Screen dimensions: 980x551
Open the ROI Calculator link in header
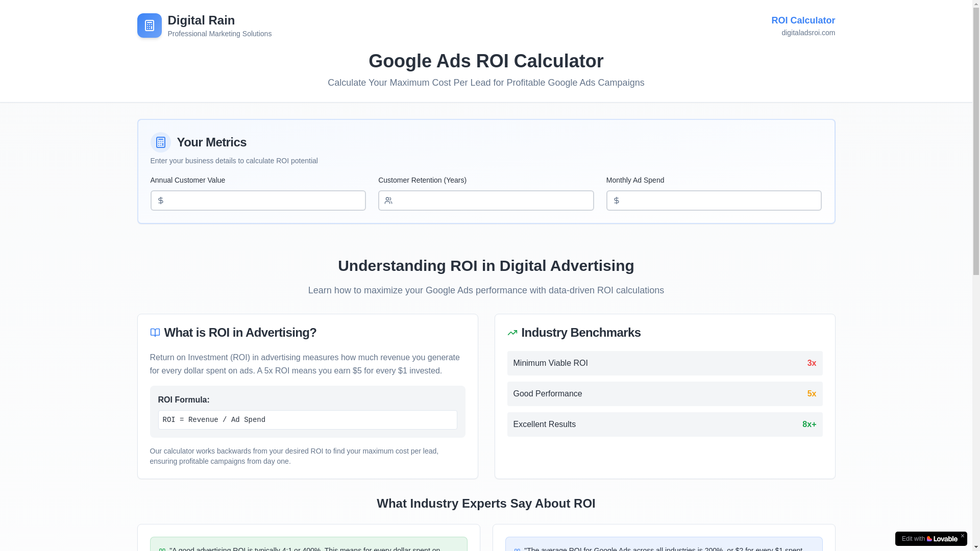pyautogui.click(x=803, y=20)
